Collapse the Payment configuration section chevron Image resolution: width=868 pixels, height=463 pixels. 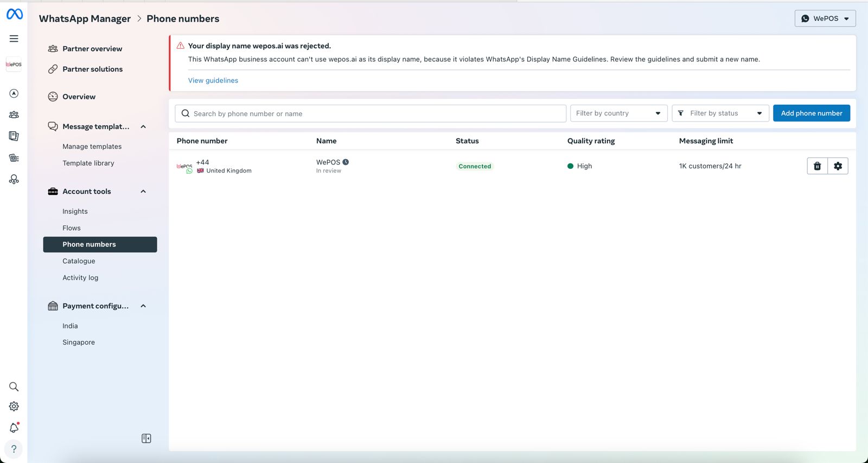pyautogui.click(x=143, y=306)
